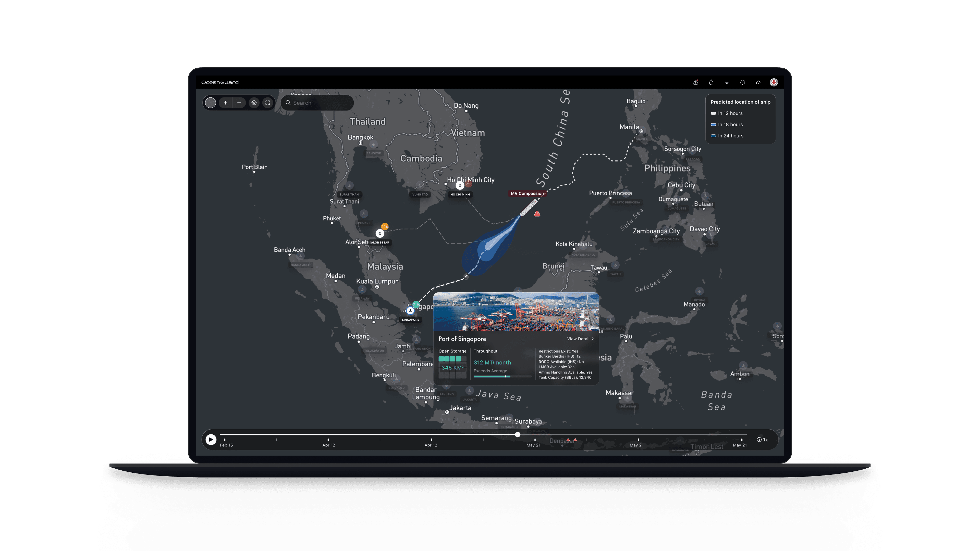This screenshot has height=551, width=980.
Task: Open profile menu via Red Cross avatar
Action: pyautogui.click(x=774, y=82)
